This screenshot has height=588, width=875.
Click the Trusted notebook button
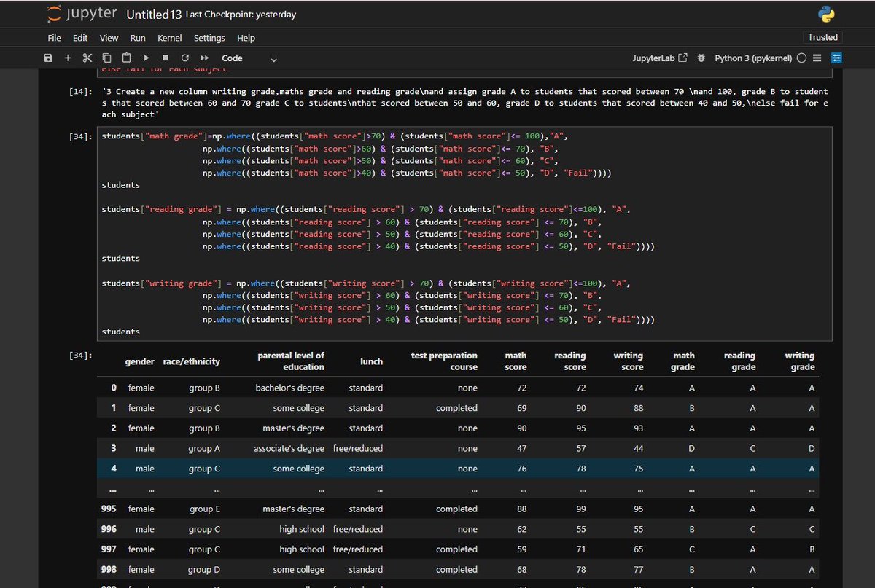tap(823, 37)
